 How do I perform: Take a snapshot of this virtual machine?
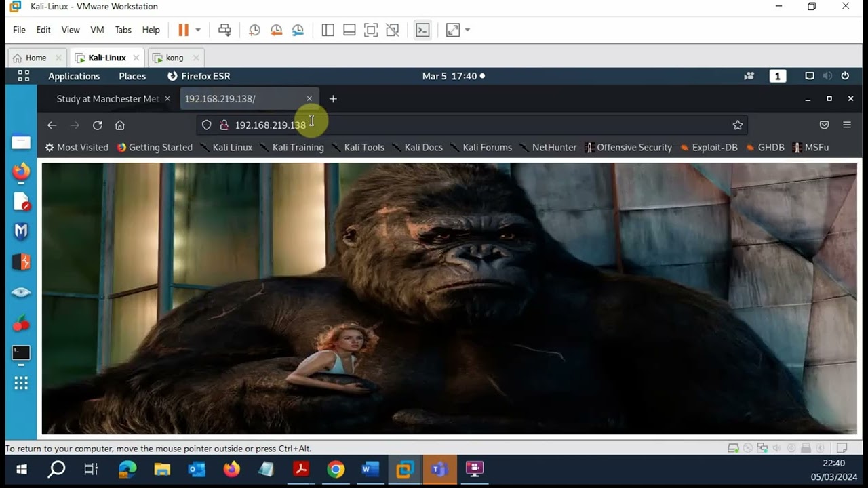(x=254, y=30)
